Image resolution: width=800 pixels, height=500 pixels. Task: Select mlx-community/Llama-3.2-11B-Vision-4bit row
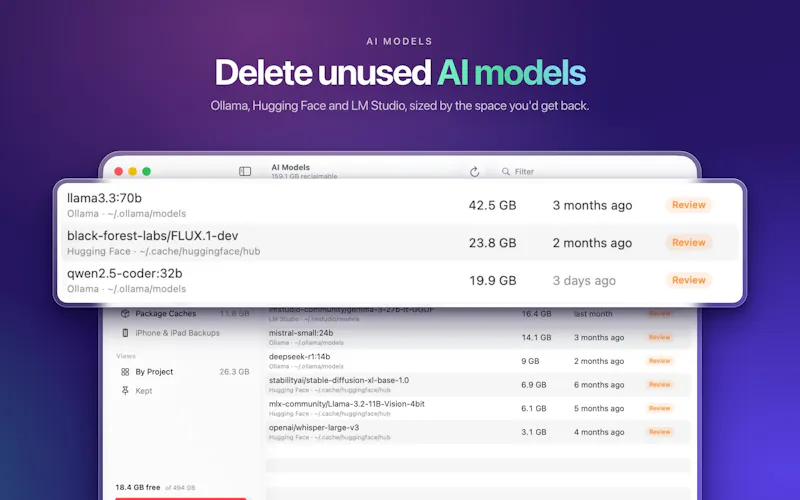click(478, 408)
